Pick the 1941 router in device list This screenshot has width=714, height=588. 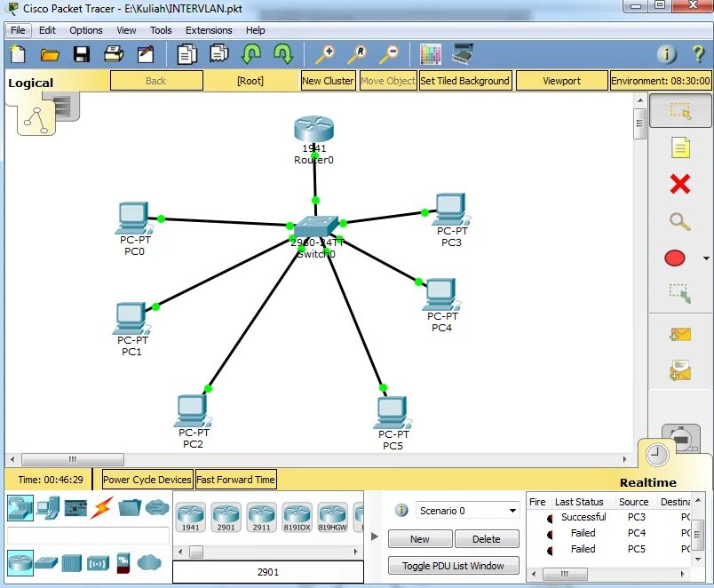tap(190, 517)
